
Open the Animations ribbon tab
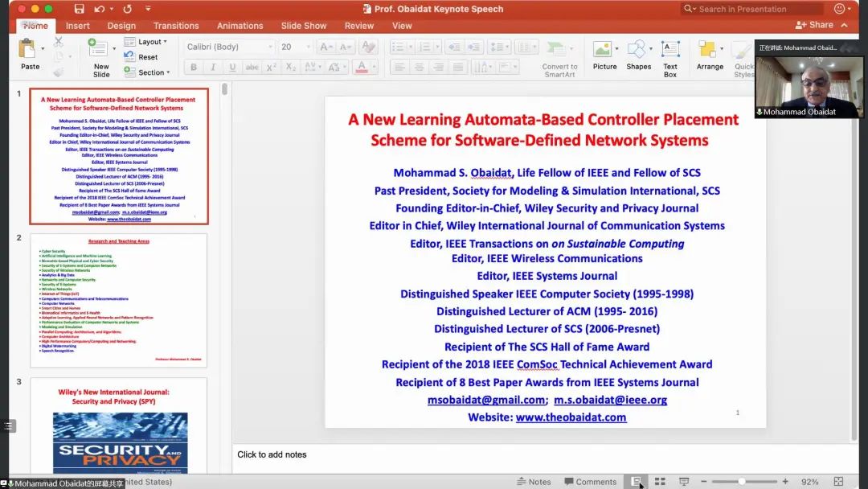(240, 26)
